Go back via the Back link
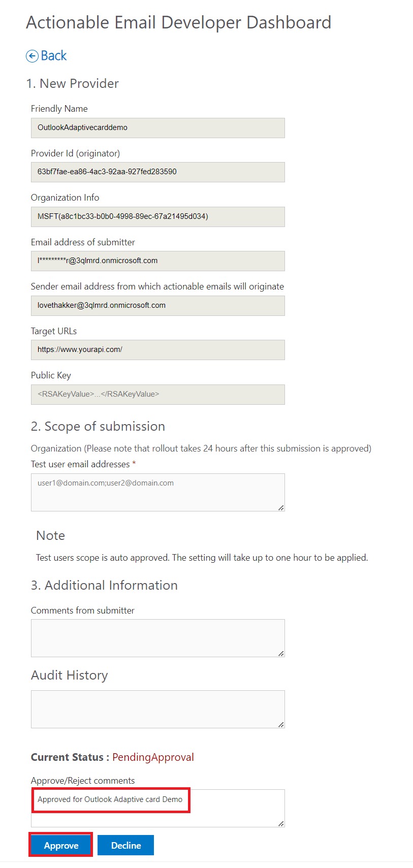The height and width of the screenshot is (868, 413). [53, 56]
